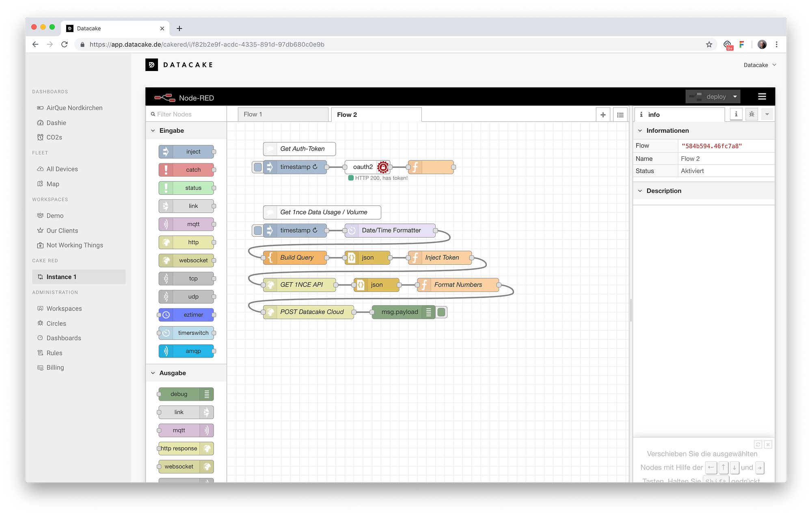Switch to the Flow 2 tab

(x=376, y=114)
